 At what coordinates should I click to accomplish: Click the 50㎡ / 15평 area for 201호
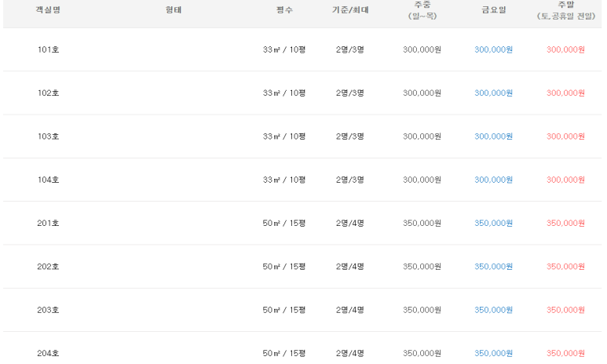tap(284, 223)
